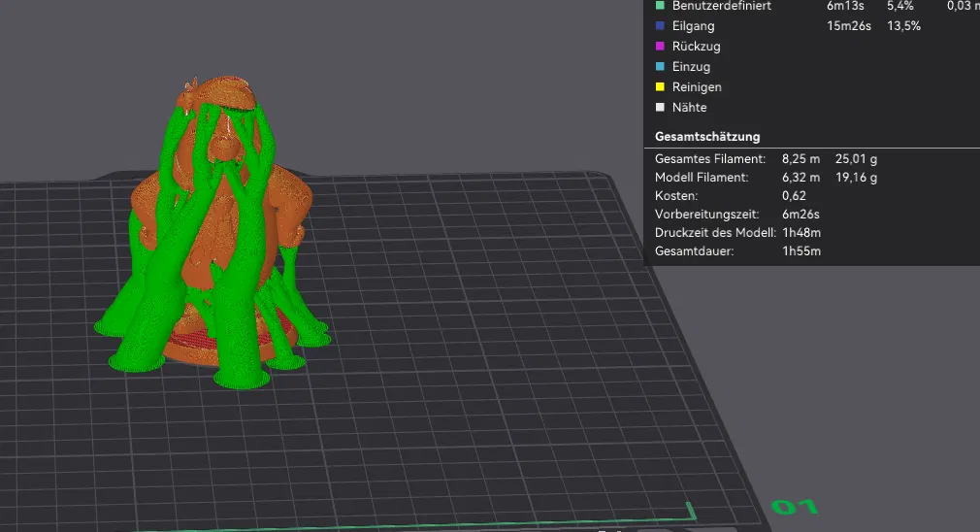Image resolution: width=980 pixels, height=532 pixels.
Task: Toggle the Rückzug legend label
Action: click(x=697, y=47)
